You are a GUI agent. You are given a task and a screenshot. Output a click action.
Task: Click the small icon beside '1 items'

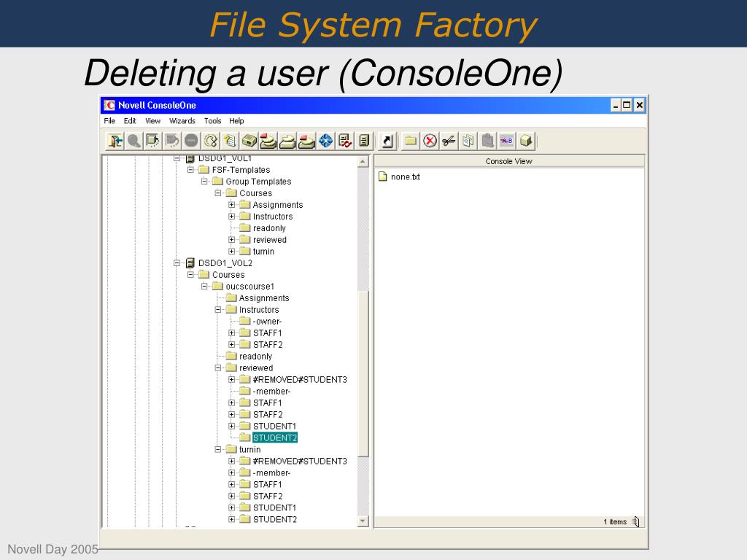point(635,522)
